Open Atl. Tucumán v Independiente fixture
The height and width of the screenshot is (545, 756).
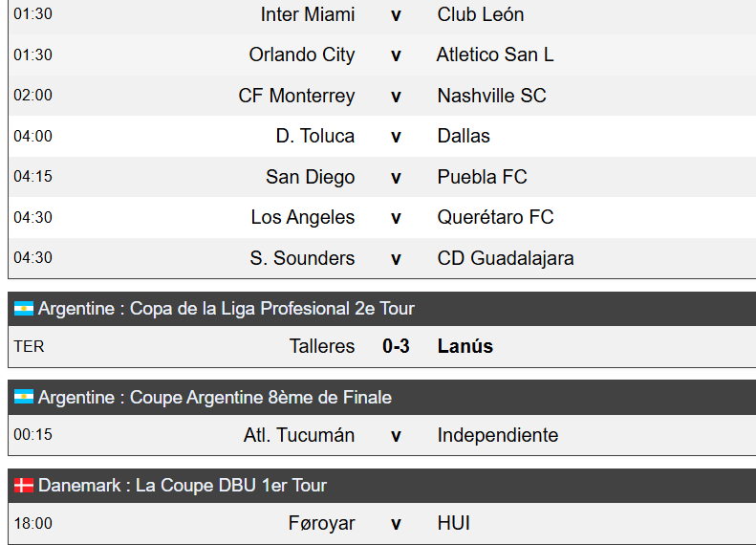(x=382, y=435)
